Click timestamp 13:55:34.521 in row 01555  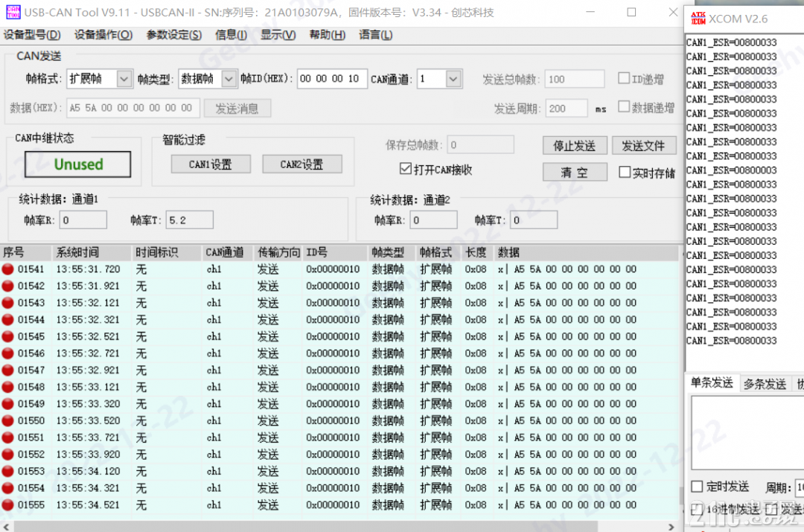[88, 504]
